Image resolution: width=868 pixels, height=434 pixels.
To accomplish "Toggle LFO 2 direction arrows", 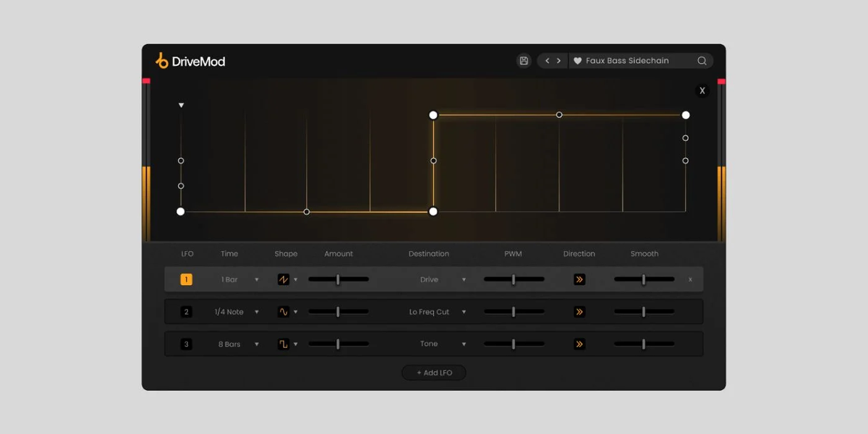I will click(x=579, y=312).
